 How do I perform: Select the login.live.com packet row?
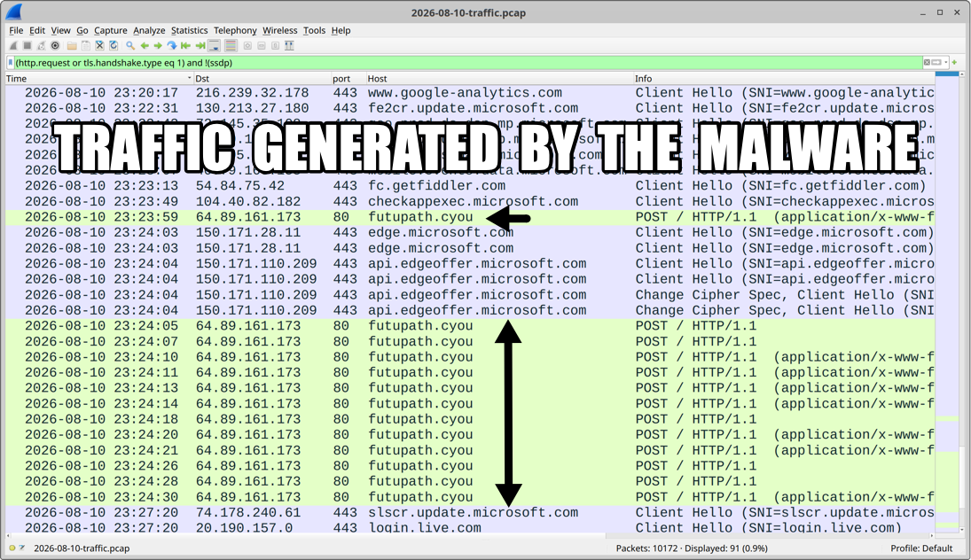(470, 528)
